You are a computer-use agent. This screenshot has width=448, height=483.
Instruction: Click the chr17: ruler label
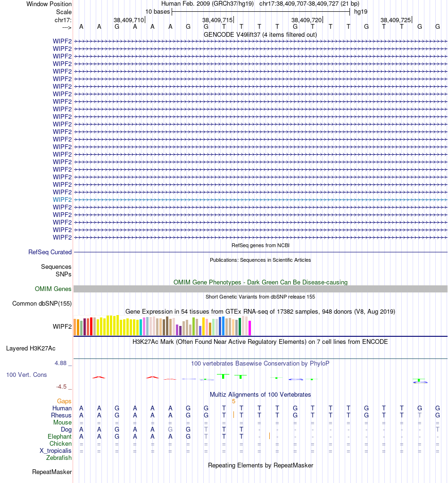point(63,20)
